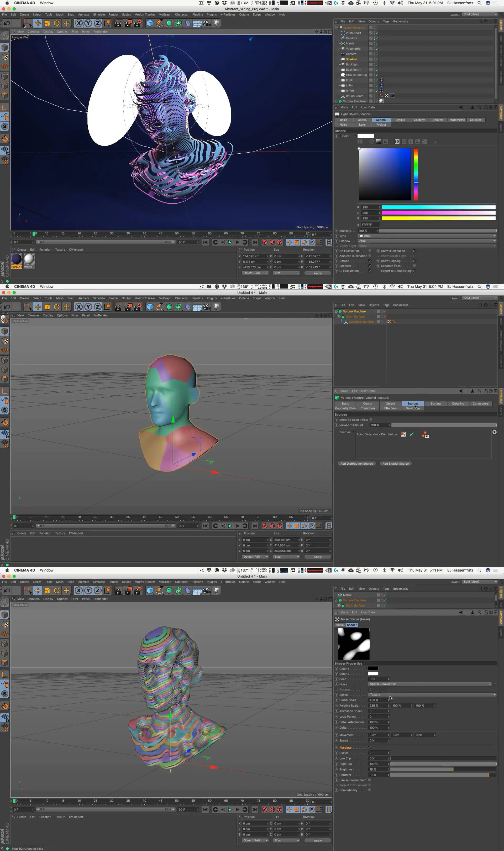
Task: Select Spline Pen in Abstract_Slicing_Proj window toolbar
Action: [159, 23]
